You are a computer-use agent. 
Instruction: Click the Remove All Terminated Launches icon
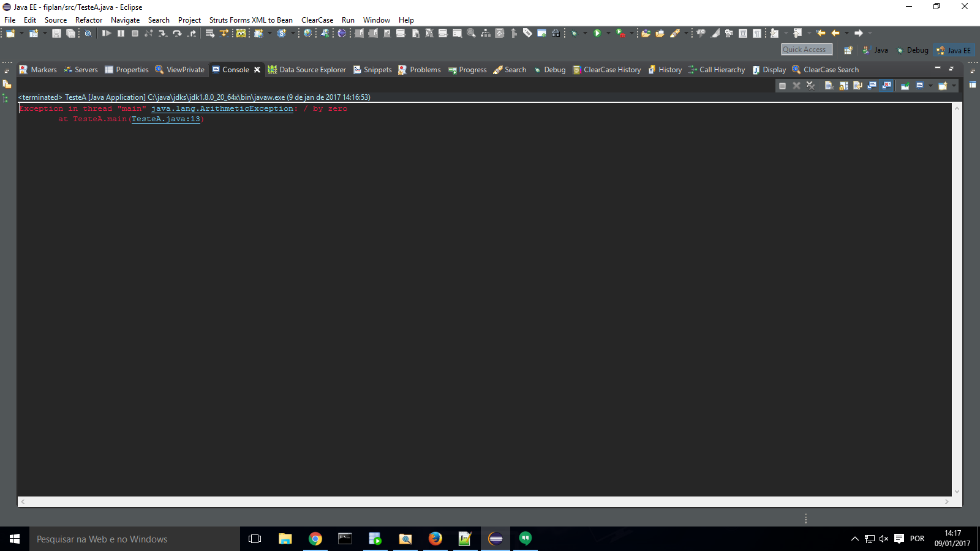(810, 86)
